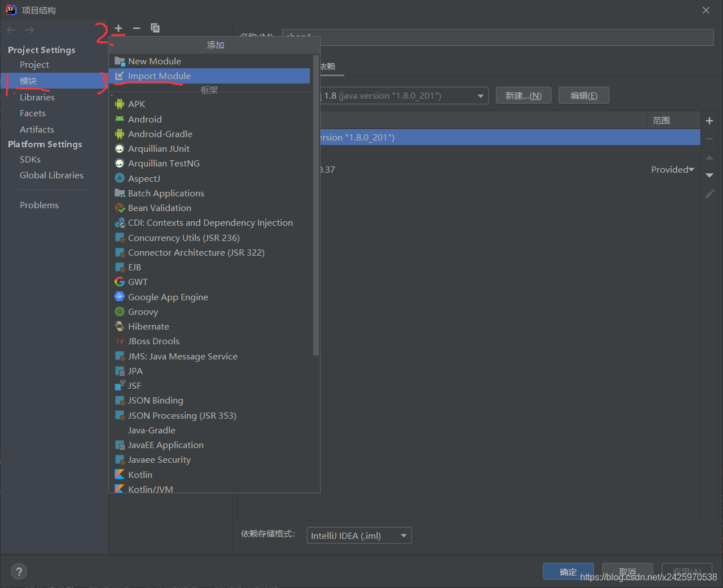The image size is (723, 588).
Task: Click the add menu vertical scrollbar
Action: tap(316, 205)
